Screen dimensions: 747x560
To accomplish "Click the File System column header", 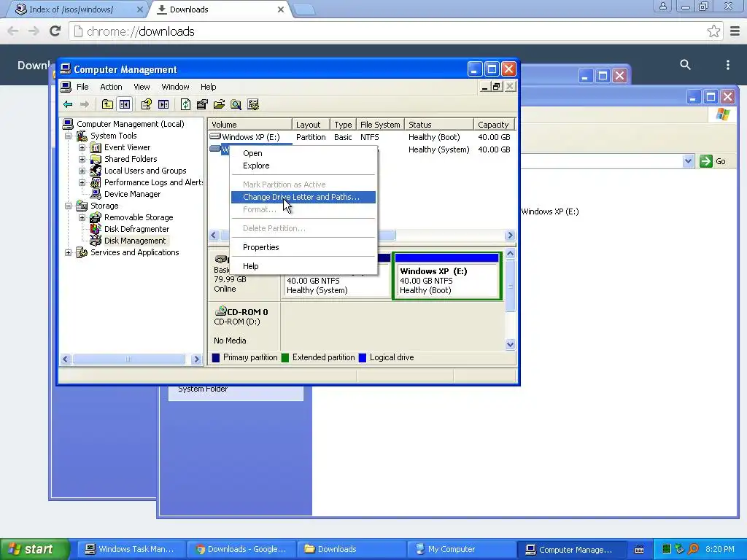I will (x=380, y=124).
